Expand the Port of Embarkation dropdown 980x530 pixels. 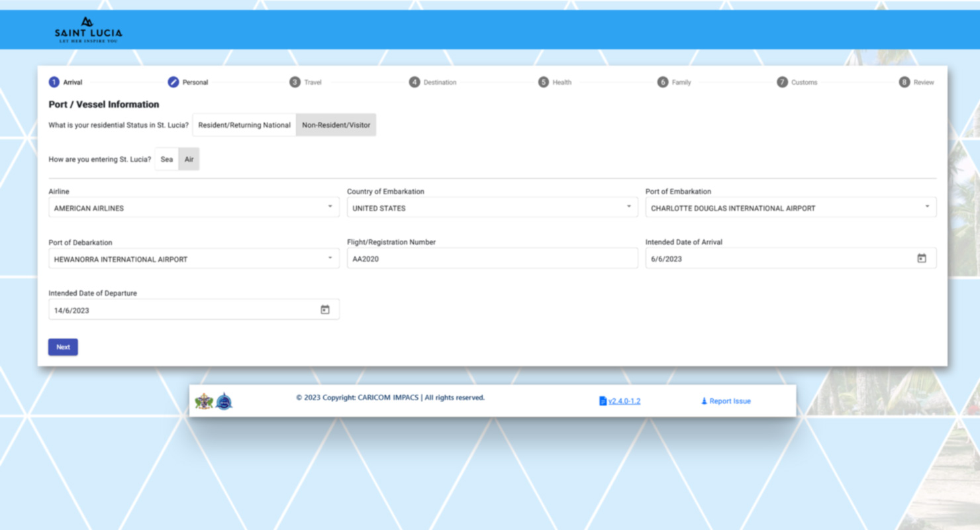pos(790,208)
